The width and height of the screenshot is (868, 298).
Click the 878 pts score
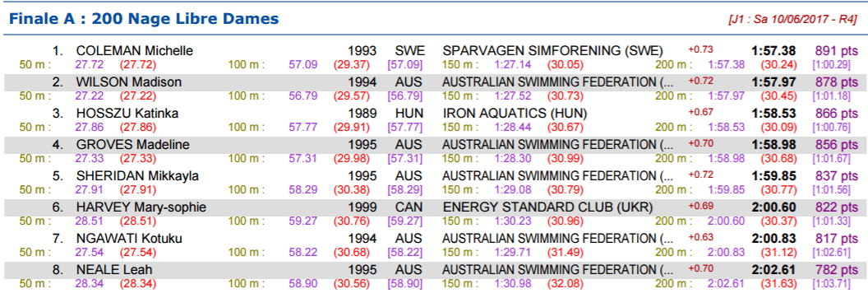[837, 82]
